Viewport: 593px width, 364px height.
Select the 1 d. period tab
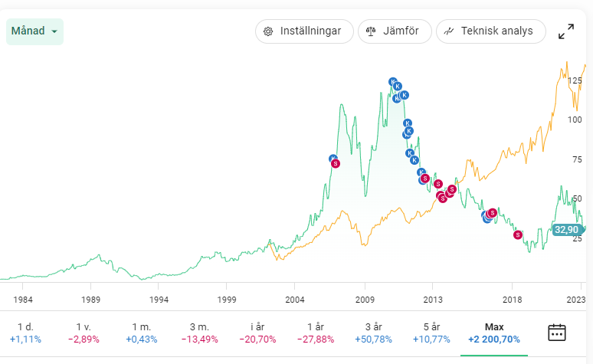coord(25,333)
